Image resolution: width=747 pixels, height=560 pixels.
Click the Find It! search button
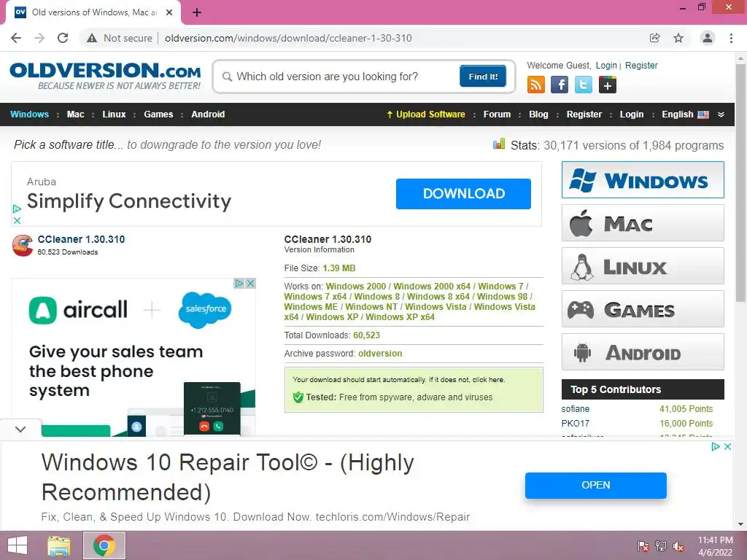point(483,76)
